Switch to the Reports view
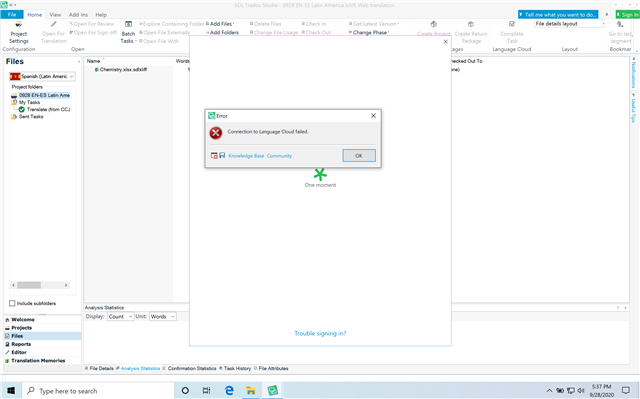The image size is (640, 399). 42,344
